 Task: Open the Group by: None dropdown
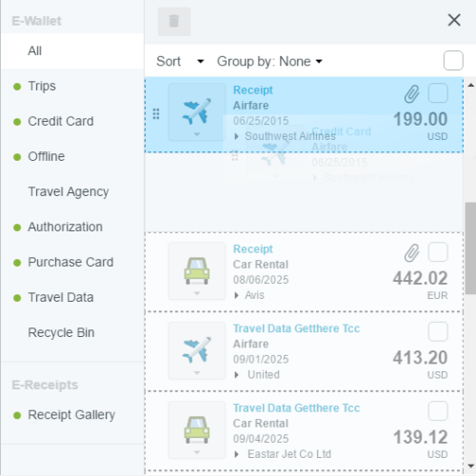(x=269, y=61)
